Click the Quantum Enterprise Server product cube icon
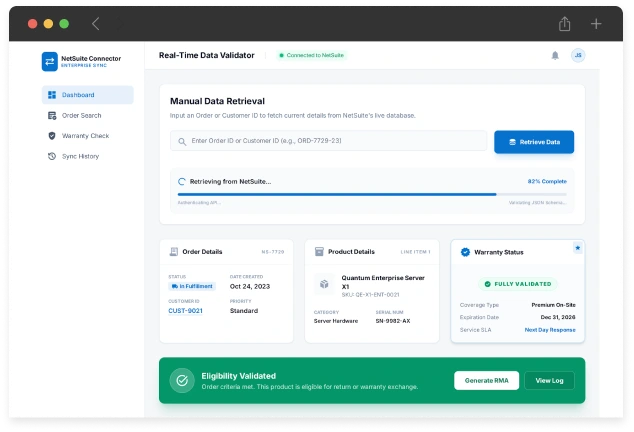The width and height of the screenshot is (634, 432). click(x=324, y=284)
